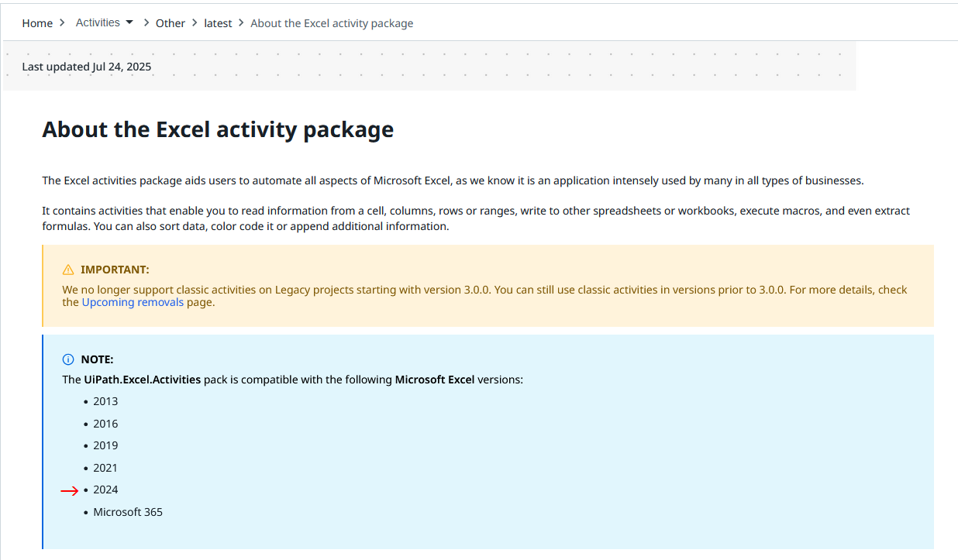Click the chevron separator after Other breadcrumb
The height and width of the screenshot is (560, 958).
[195, 23]
